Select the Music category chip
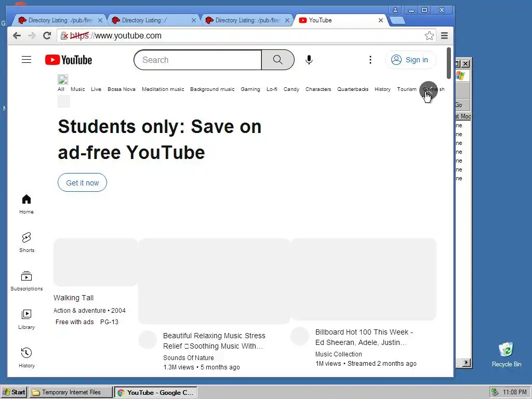 tap(78, 89)
